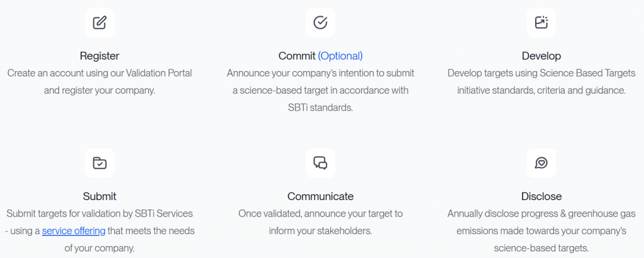Image resolution: width=644 pixels, height=258 pixels.
Task: Click the Commit checkmark circle icon
Action: tap(320, 23)
